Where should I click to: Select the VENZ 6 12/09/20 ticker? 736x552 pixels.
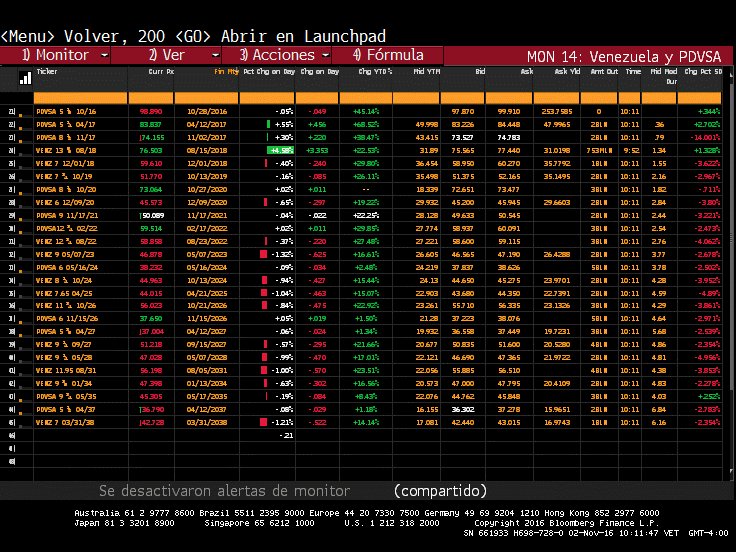65,202
